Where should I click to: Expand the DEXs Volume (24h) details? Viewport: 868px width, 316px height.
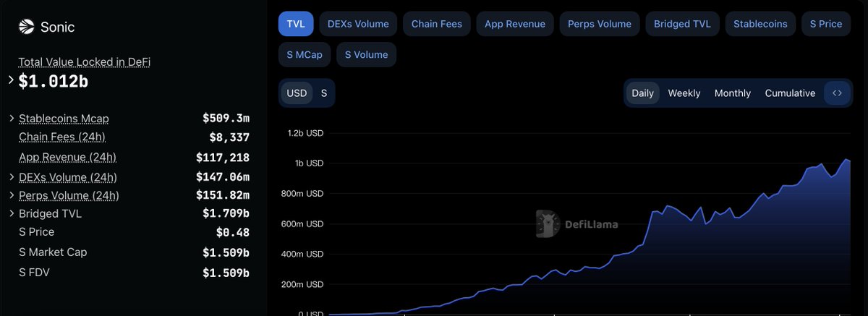(12, 177)
